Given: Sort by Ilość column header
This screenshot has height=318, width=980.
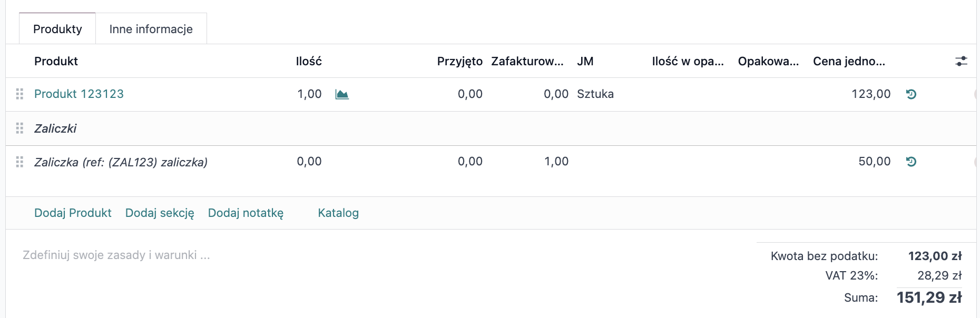Looking at the screenshot, I should [x=309, y=61].
